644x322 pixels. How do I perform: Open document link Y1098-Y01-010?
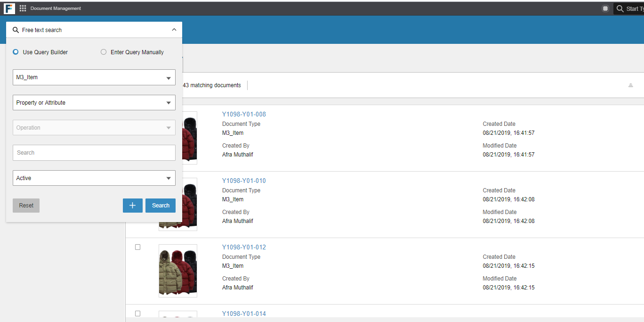(x=244, y=181)
